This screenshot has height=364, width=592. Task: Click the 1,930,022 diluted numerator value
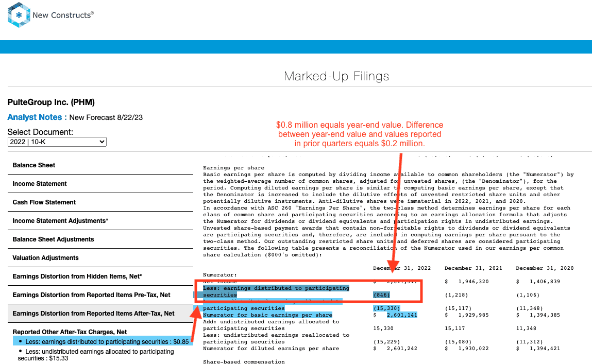click(473, 349)
